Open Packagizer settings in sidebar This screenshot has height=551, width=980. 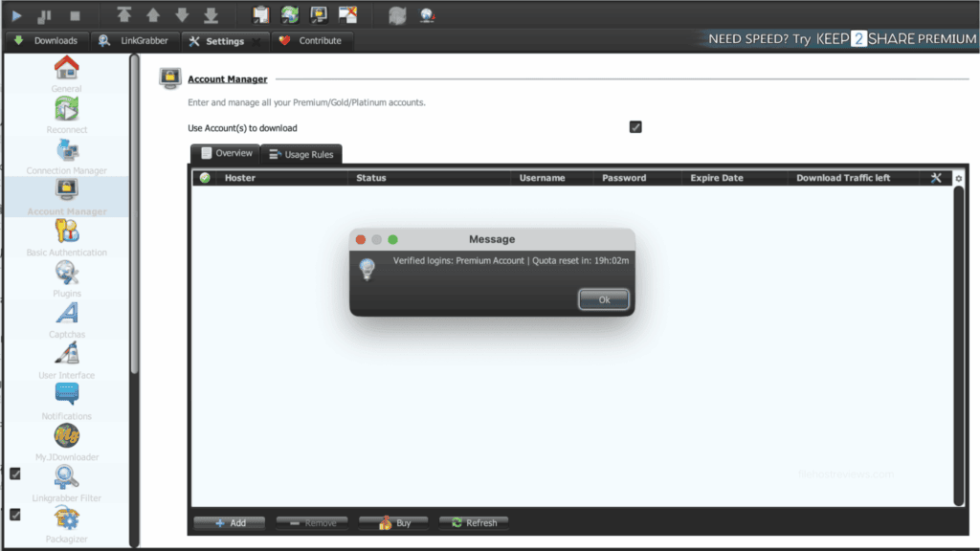coord(66,525)
